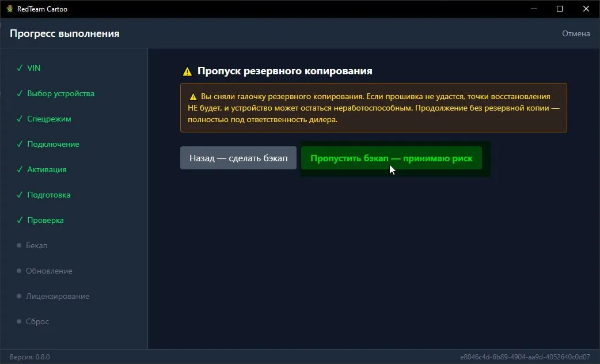Select the Проверка step
Screen dimensions: 600x364
(45, 220)
